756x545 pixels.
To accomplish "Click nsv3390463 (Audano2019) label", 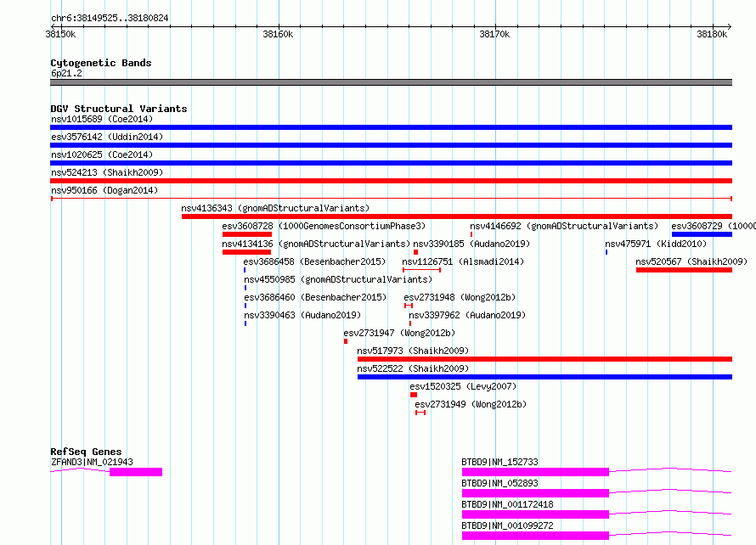I will coord(302,315).
